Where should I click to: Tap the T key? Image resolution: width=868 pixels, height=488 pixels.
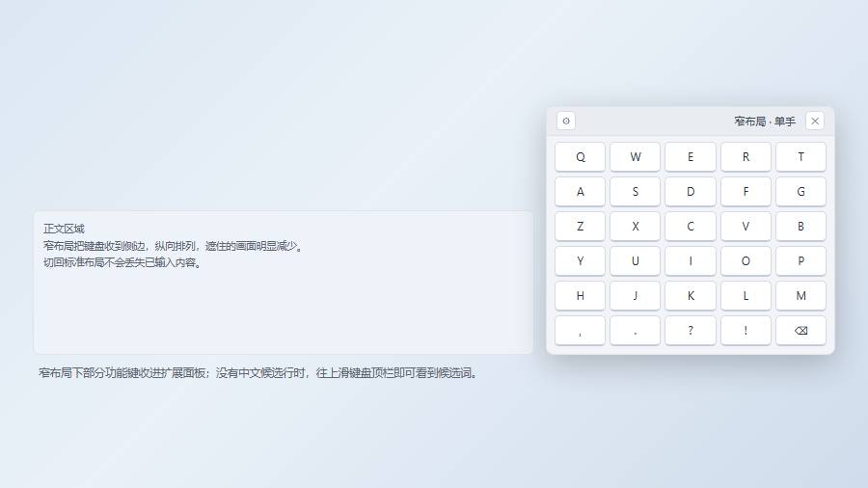(800, 156)
